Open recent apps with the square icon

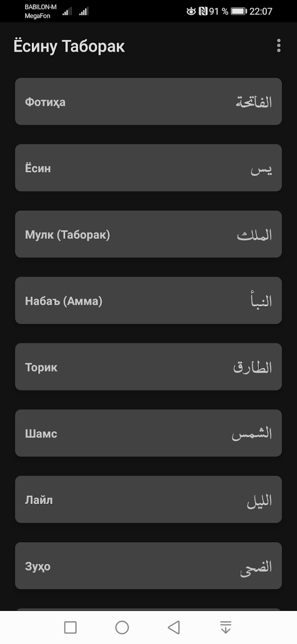[x=70, y=627]
